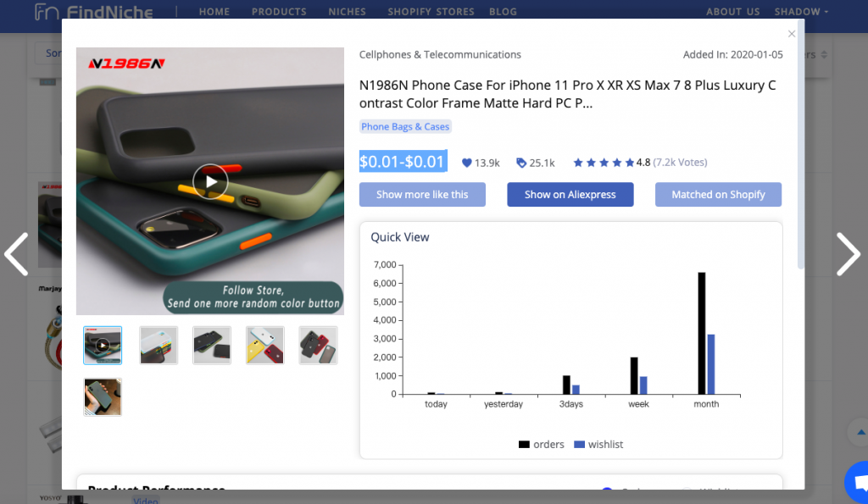Viewport: 868px width, 504px height.
Task: Go to the previous product with left arrow
Action: click(x=17, y=254)
